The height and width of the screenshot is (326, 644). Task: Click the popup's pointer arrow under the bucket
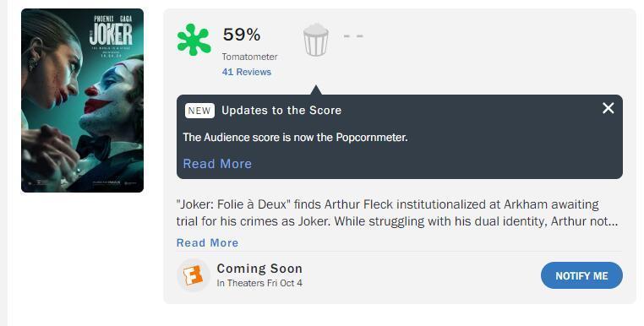pyautogui.click(x=316, y=90)
